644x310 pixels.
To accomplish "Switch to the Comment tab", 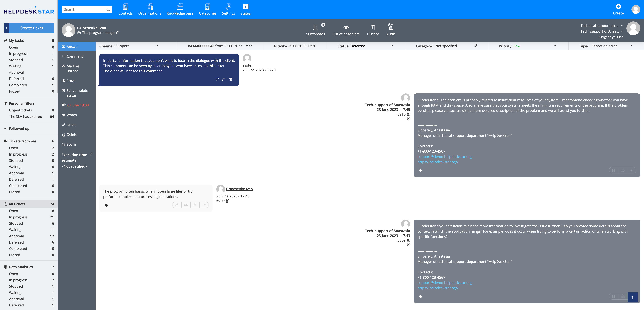I will click(x=74, y=56).
